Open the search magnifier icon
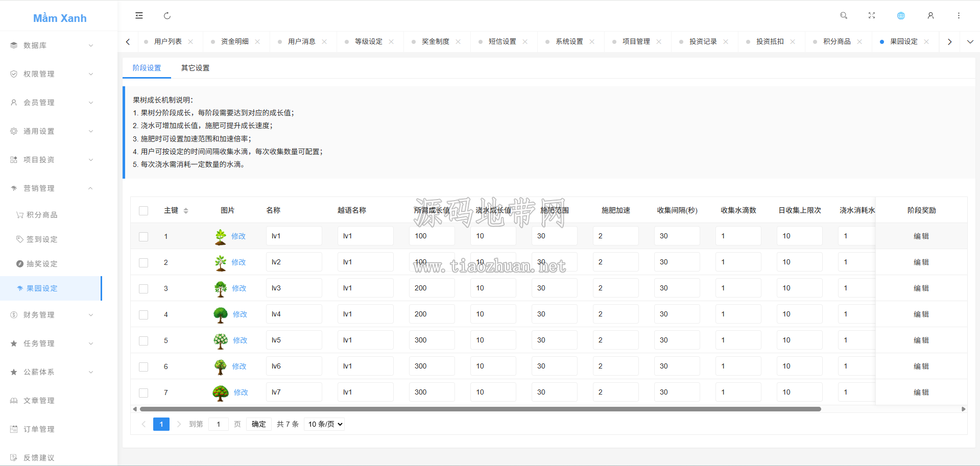 (x=844, y=16)
